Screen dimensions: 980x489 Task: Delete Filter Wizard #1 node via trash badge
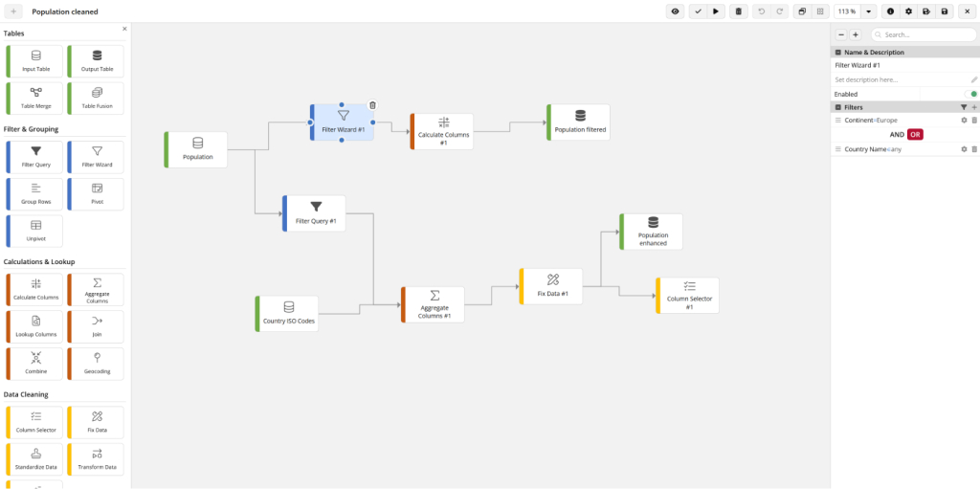tap(372, 105)
